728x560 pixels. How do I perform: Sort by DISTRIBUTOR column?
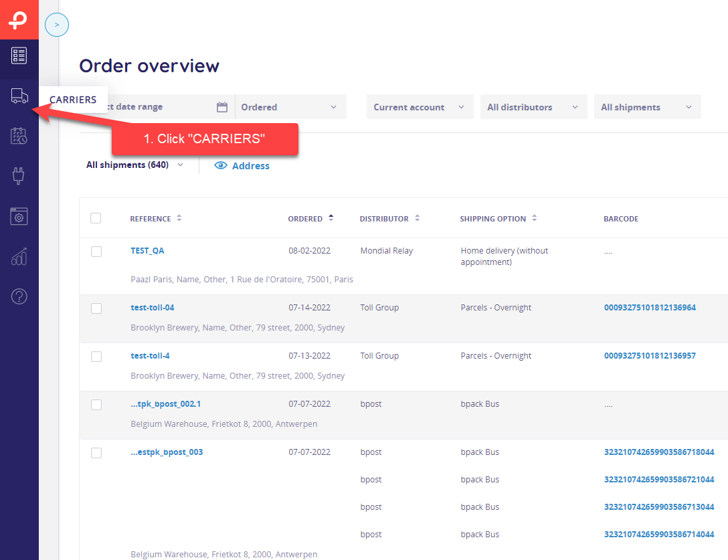tap(389, 219)
